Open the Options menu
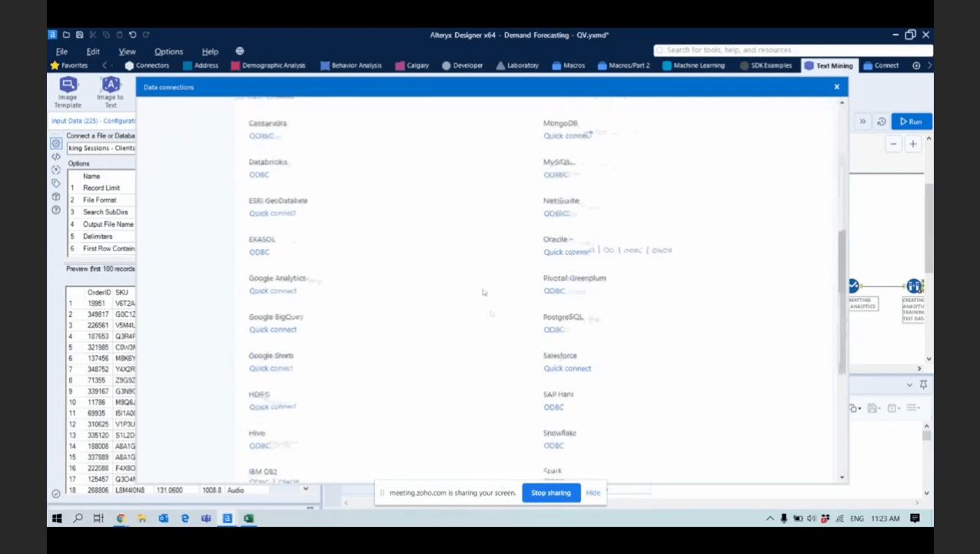Screen dimensions: 980x554 point(168,51)
